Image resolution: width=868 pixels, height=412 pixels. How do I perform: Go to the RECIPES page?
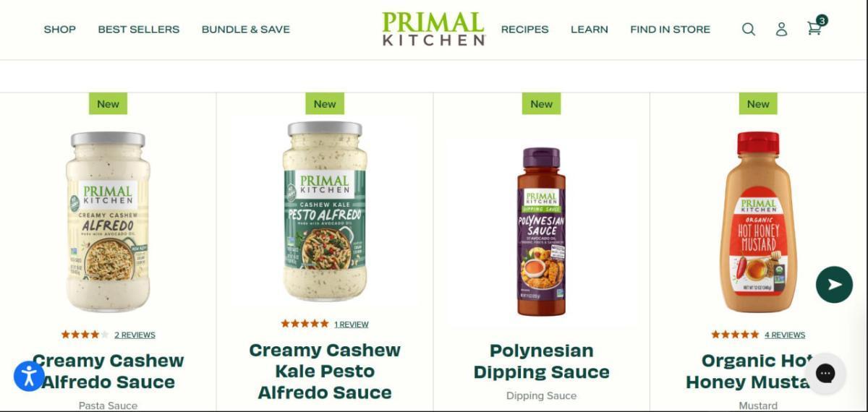[525, 30]
